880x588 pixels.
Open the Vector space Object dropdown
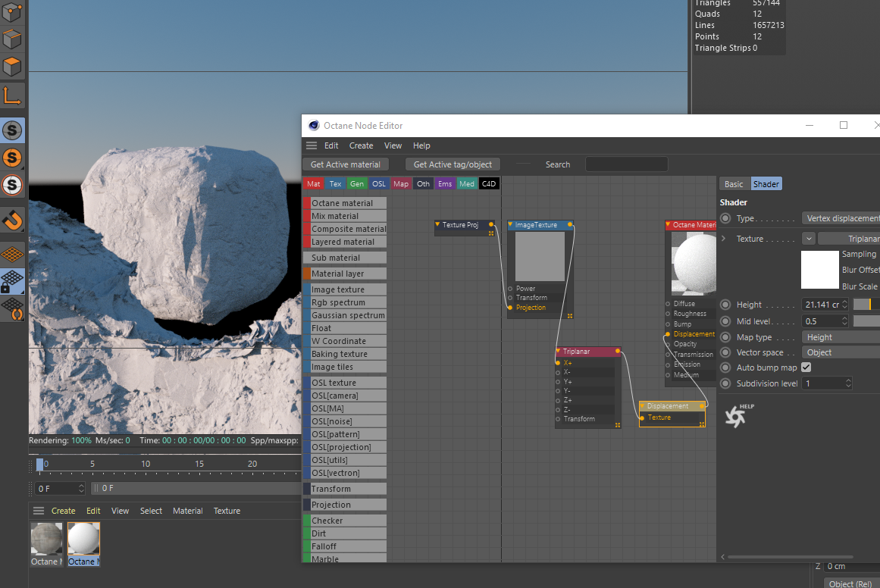[841, 352]
